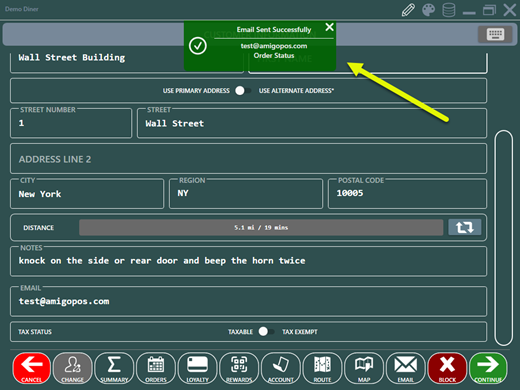Click the green Continue arrow button
The height and width of the screenshot is (390, 520).
(488, 368)
